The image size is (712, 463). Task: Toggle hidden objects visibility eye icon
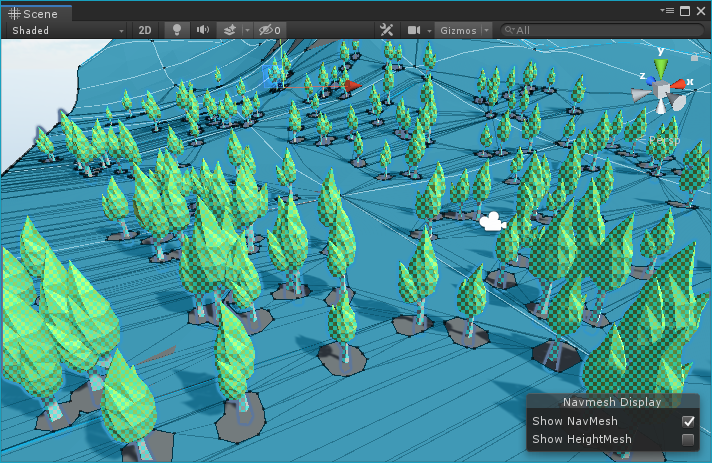coord(269,30)
